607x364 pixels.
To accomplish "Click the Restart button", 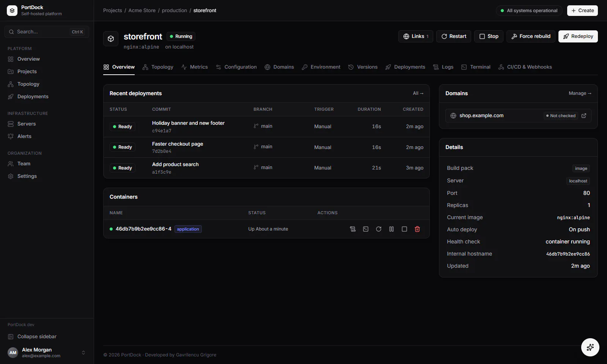I will click(x=454, y=36).
